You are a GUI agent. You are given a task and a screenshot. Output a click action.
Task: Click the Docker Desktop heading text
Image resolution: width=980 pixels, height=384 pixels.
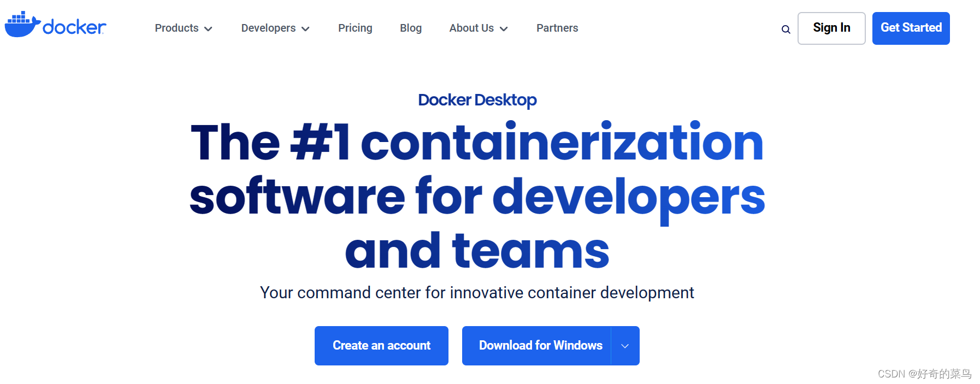point(477,101)
